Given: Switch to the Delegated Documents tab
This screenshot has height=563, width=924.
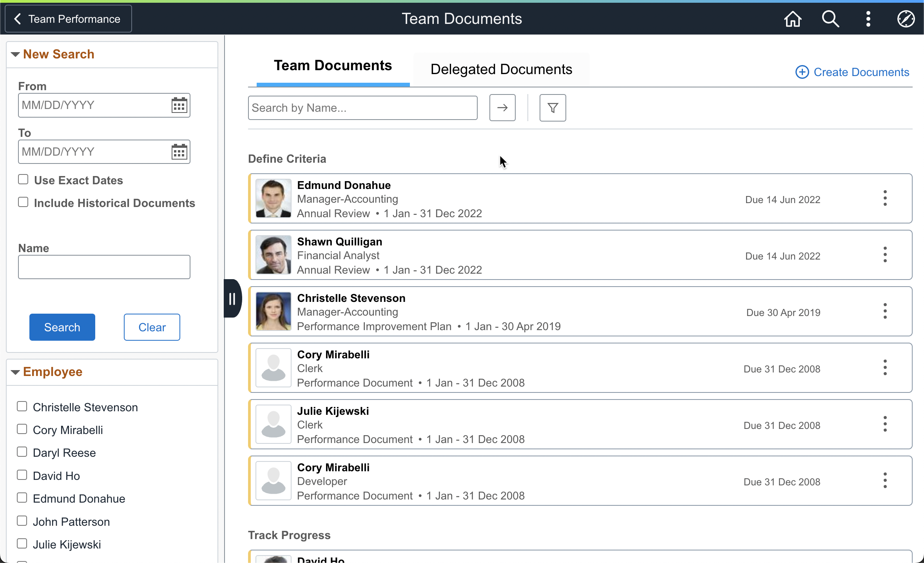Looking at the screenshot, I should coord(501,69).
